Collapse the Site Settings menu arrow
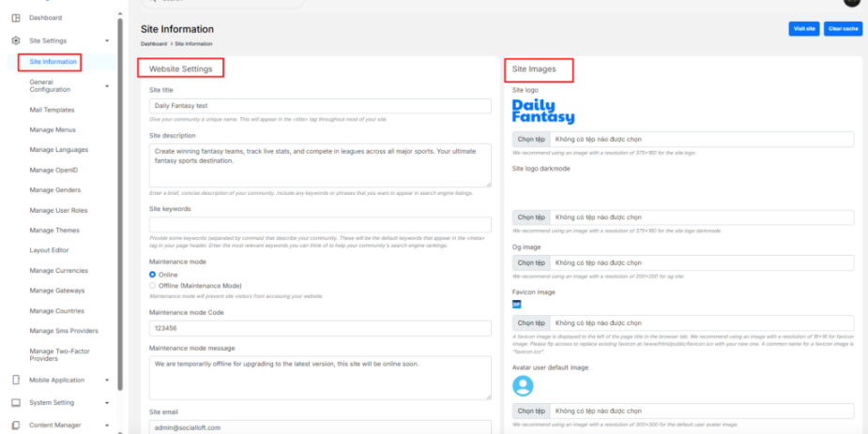Screen dimensions: 868x434 tap(107, 41)
